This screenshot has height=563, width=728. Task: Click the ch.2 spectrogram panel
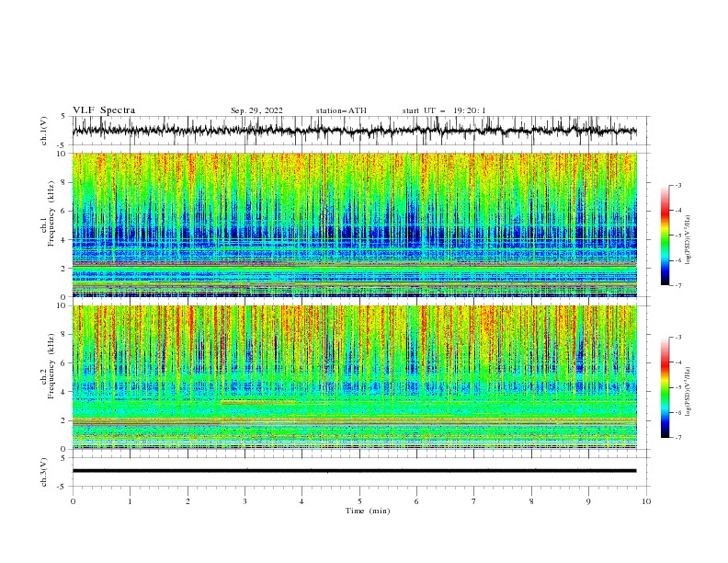click(354, 377)
